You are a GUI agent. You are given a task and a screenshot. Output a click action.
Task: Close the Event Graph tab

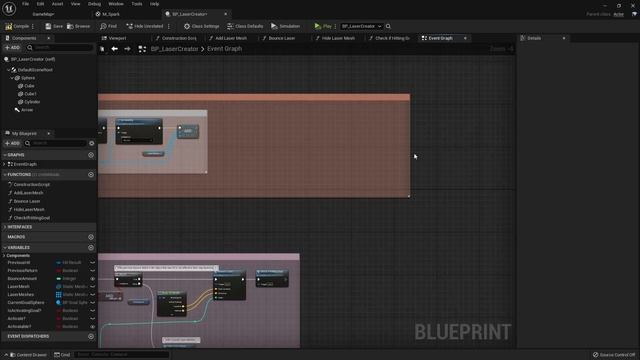tap(465, 38)
